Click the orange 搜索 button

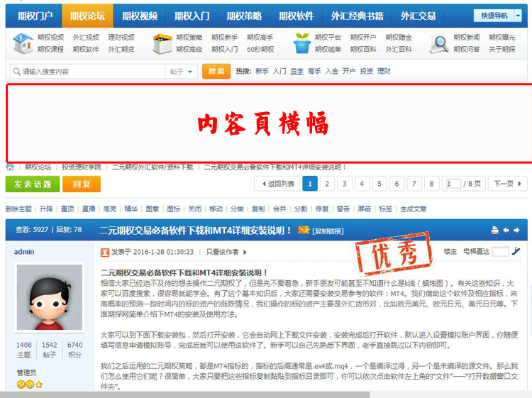(x=216, y=71)
